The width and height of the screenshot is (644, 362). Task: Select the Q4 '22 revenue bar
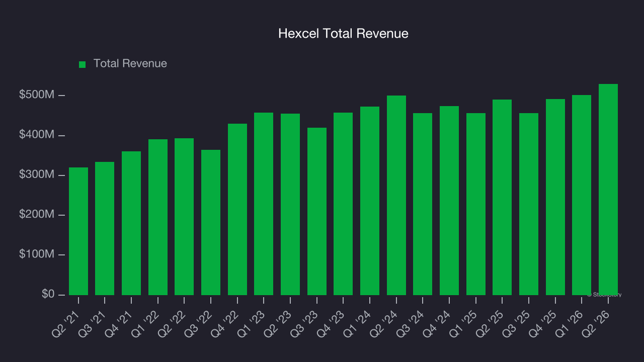pos(237,209)
